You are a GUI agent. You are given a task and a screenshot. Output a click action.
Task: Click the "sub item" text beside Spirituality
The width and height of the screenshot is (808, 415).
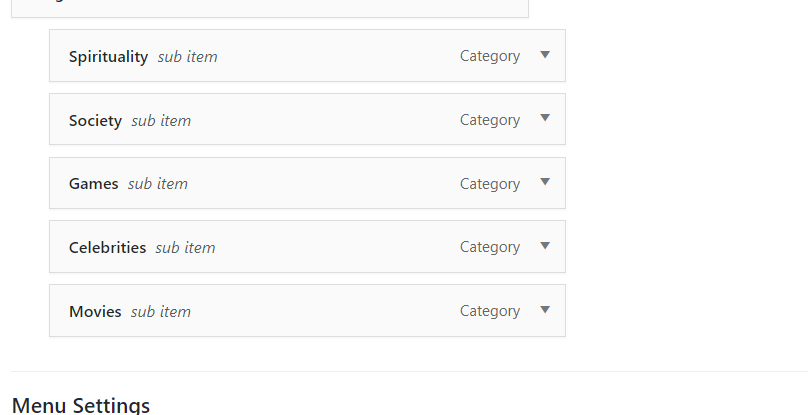[187, 57]
